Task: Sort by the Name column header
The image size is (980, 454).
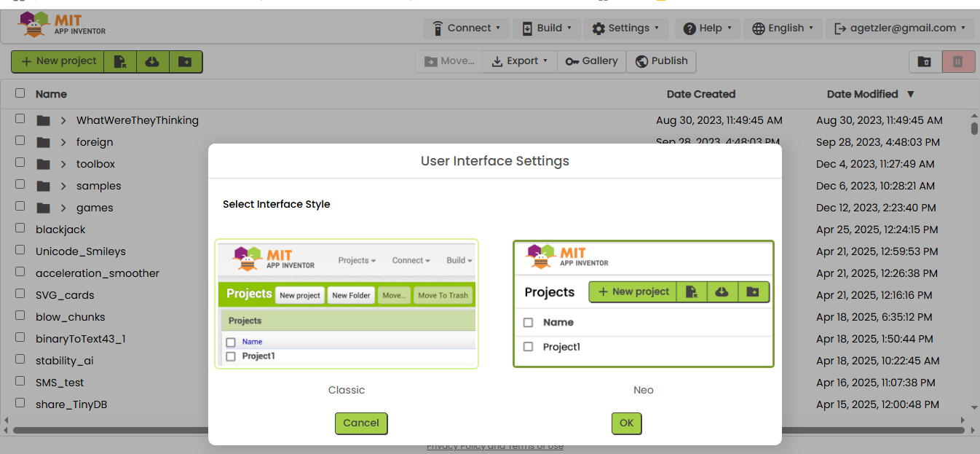Action: (51, 94)
